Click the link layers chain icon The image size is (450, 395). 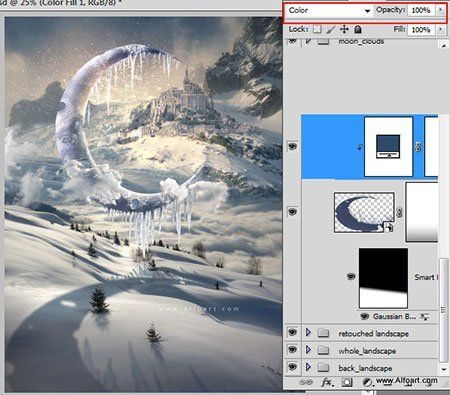pos(306,382)
